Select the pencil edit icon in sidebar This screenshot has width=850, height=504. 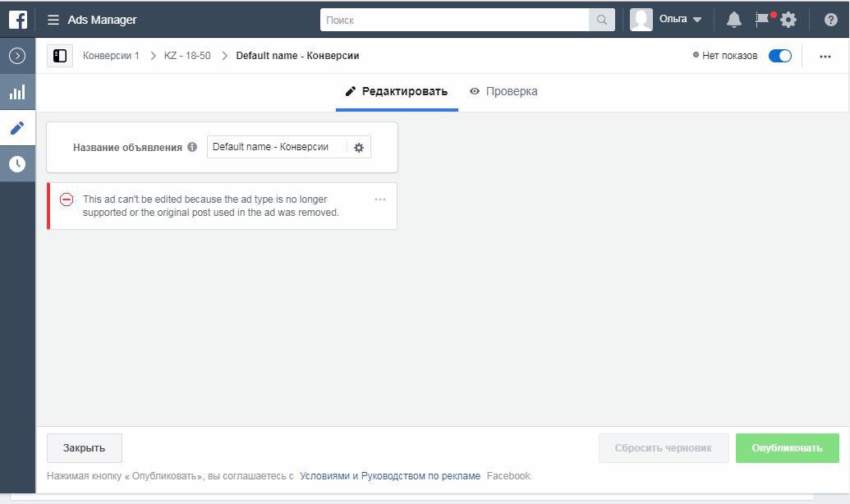point(17,128)
